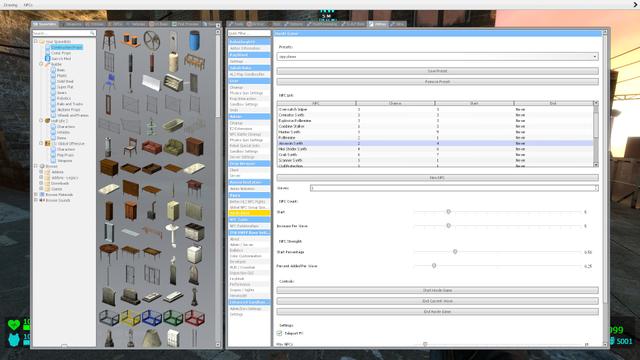This screenshot has width=640, height=360.
Task: Select the Assassin Synth row in NPC list
Action: tap(435, 143)
